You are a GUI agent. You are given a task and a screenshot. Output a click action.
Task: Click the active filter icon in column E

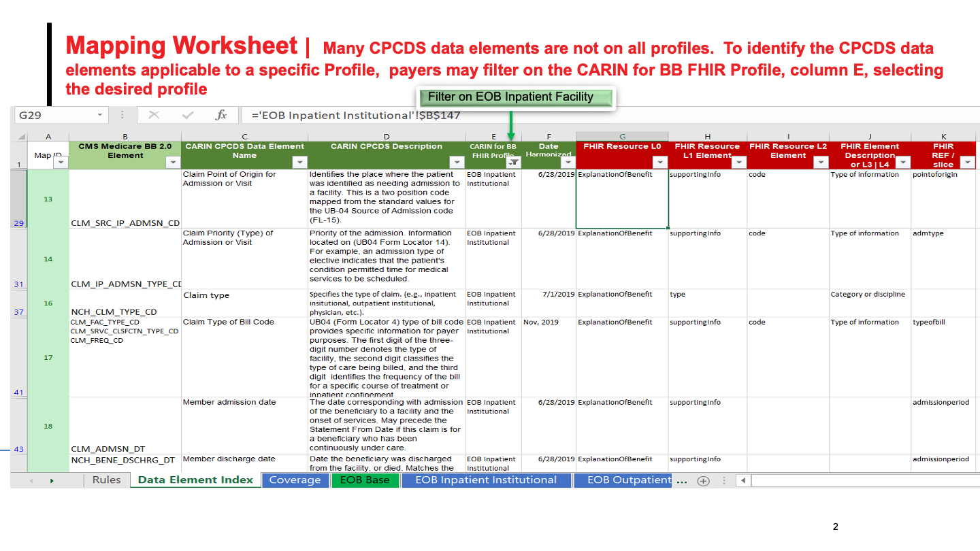tap(514, 162)
